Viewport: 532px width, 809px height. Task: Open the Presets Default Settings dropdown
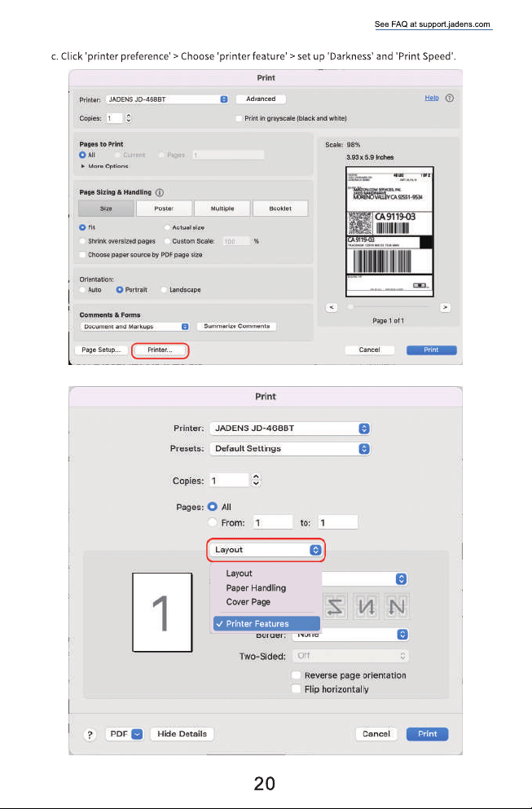pyautogui.click(x=290, y=448)
